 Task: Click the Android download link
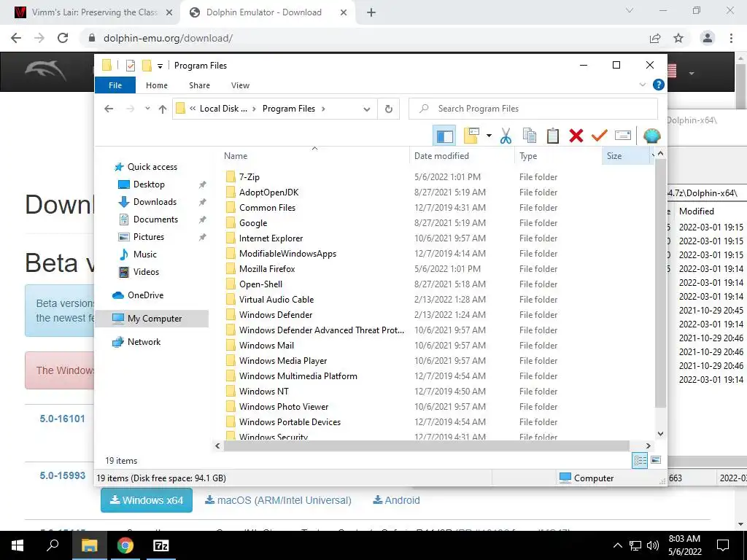tap(396, 500)
